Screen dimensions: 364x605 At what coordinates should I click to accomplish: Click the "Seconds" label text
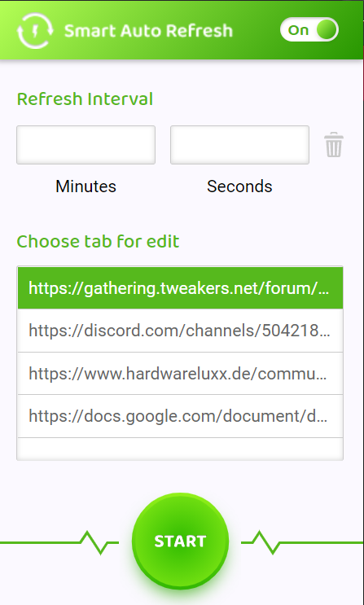click(239, 186)
